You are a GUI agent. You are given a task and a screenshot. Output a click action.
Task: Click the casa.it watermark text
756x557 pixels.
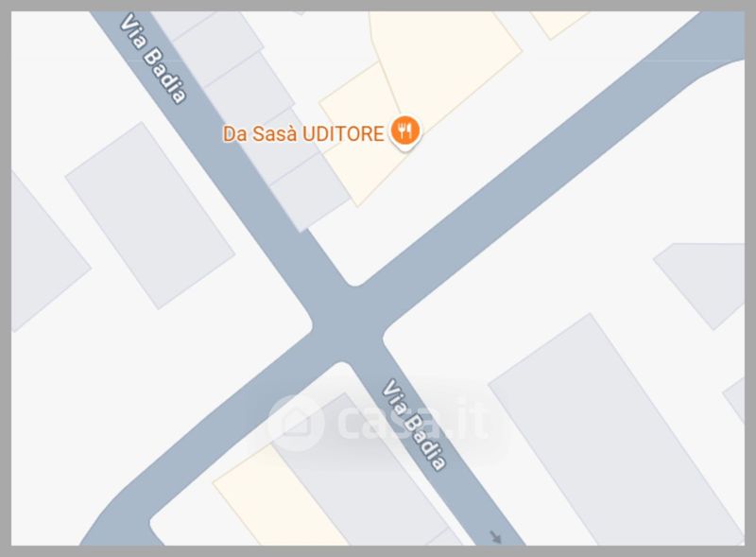point(412,422)
